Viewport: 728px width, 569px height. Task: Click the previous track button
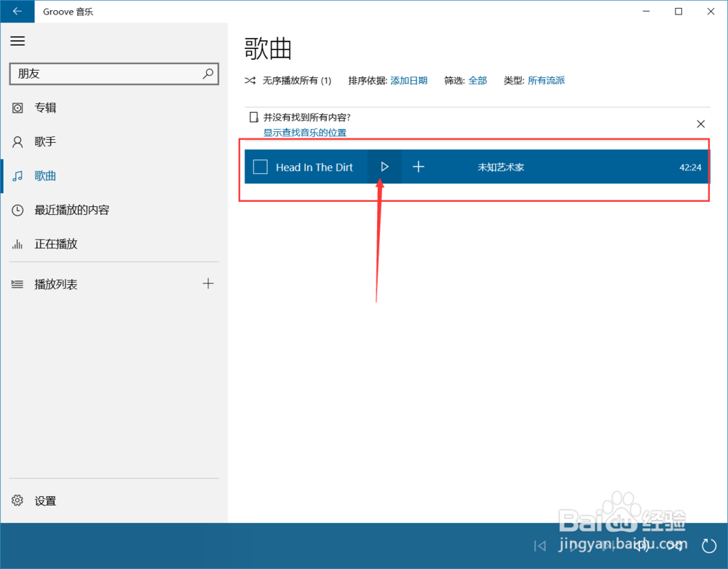pos(540,546)
